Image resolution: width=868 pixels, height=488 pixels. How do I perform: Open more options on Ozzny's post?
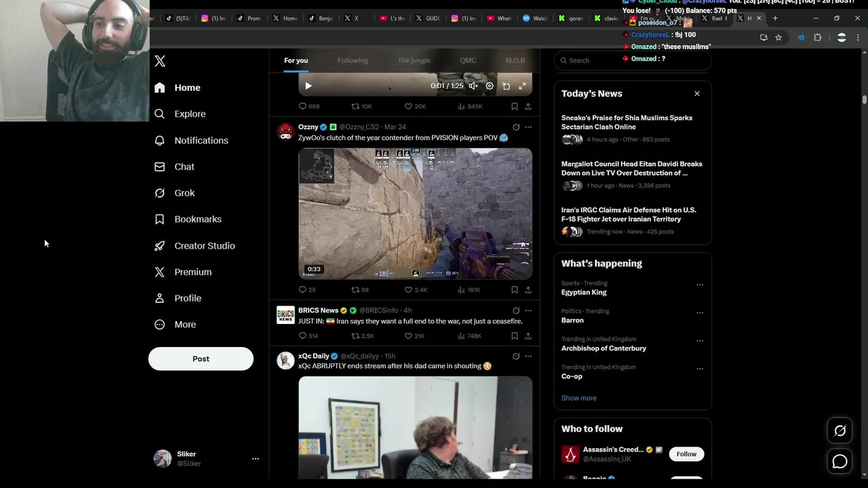tap(528, 127)
